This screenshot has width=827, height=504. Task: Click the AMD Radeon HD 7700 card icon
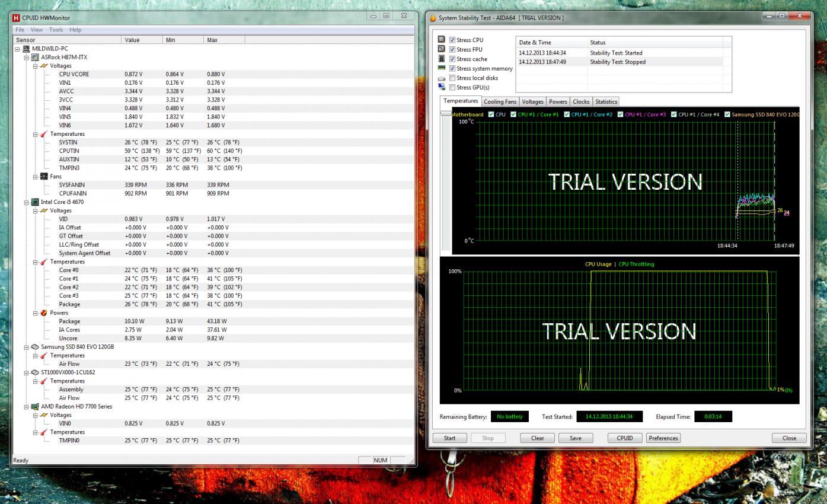coord(35,407)
